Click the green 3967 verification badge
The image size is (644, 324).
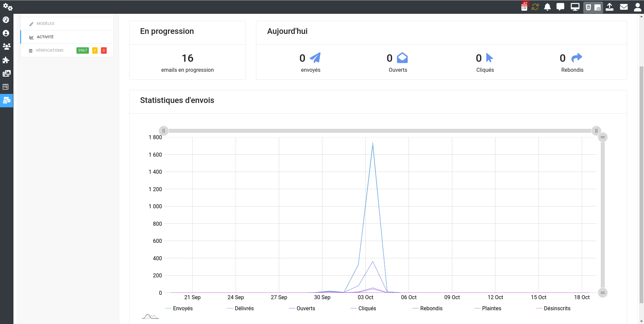pyautogui.click(x=83, y=50)
